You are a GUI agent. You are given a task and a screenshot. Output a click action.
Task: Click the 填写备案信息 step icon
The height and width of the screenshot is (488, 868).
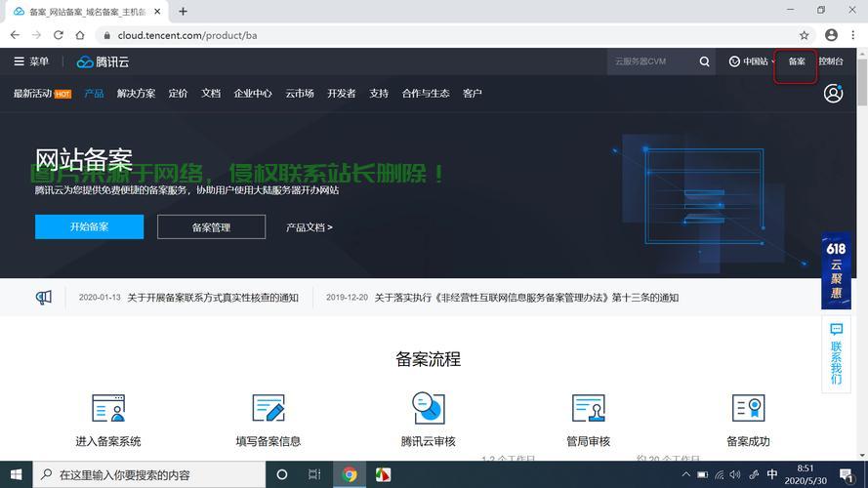[x=268, y=408]
